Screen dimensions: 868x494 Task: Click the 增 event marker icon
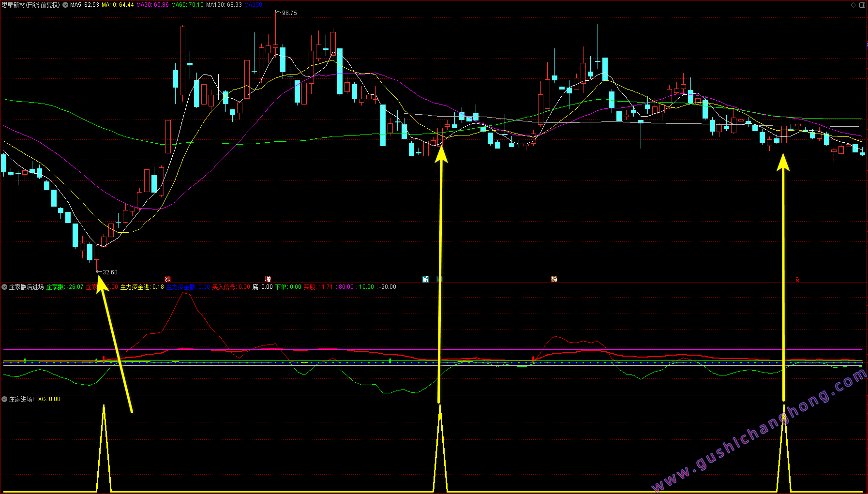(268, 279)
